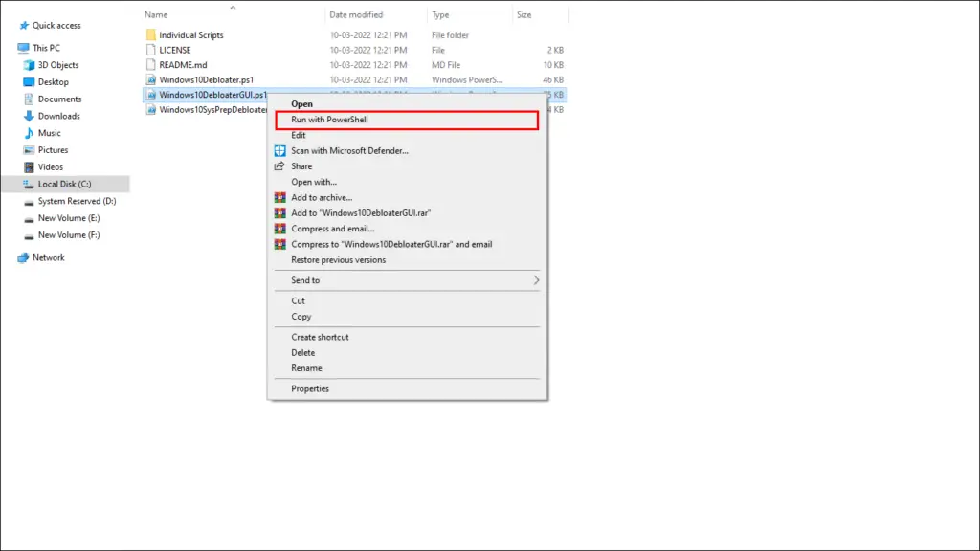Open Downloads in navigation pane
This screenshot has height=551, width=980.
click(58, 116)
